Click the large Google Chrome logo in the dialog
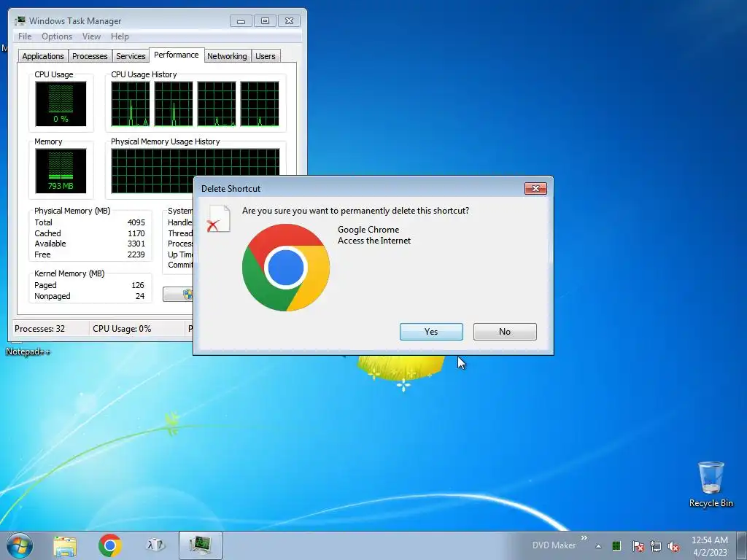Screen dimensions: 747x560 pos(286,268)
